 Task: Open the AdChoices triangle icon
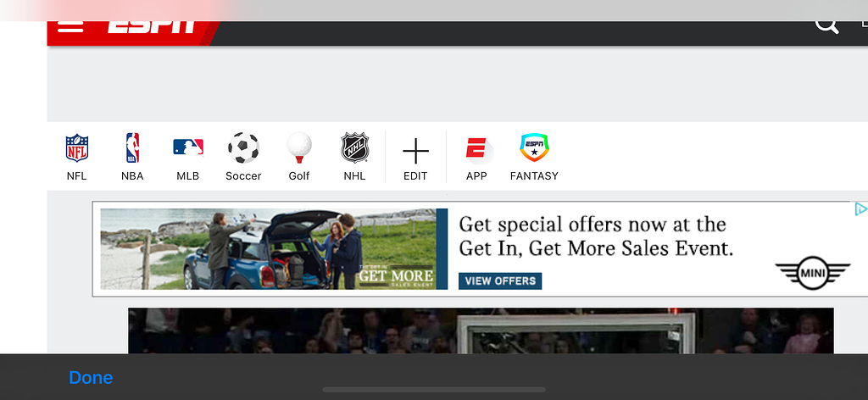[861, 209]
